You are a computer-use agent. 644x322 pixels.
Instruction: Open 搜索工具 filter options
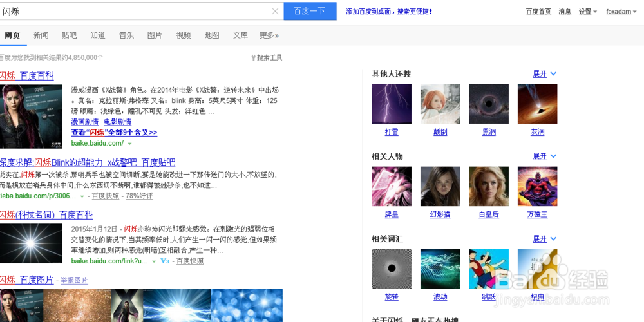(267, 57)
